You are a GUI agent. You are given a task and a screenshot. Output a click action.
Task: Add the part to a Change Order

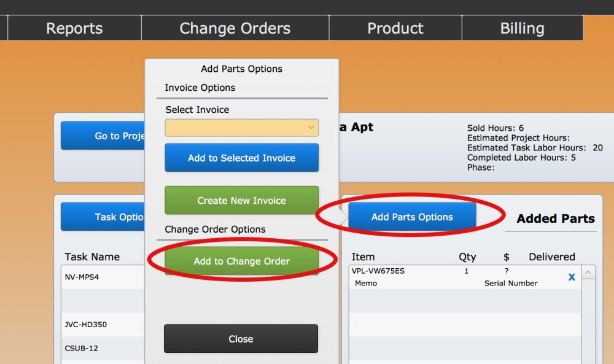tap(241, 260)
